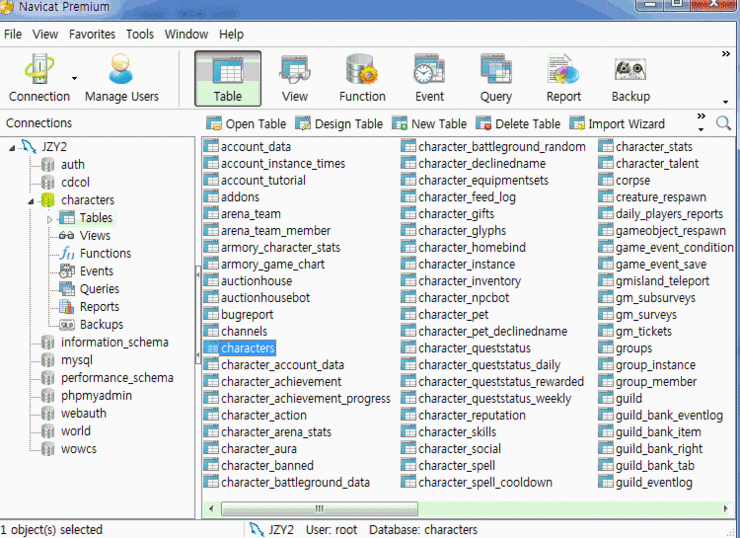Click the search magnifier icon
The height and width of the screenshot is (538, 740).
[x=723, y=124]
